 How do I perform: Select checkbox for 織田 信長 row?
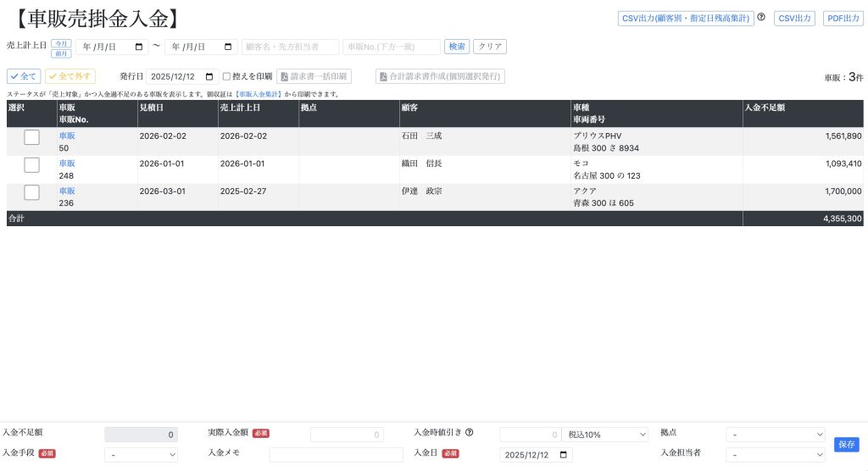31,164
